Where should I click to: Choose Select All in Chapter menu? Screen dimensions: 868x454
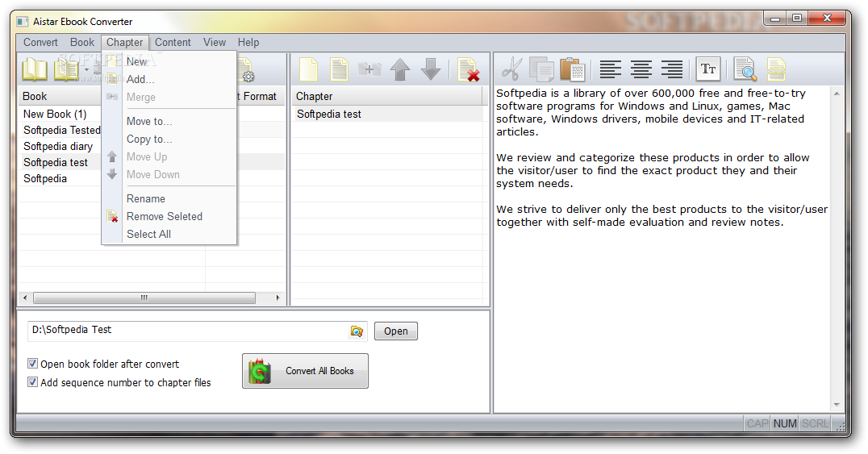(x=169, y=234)
